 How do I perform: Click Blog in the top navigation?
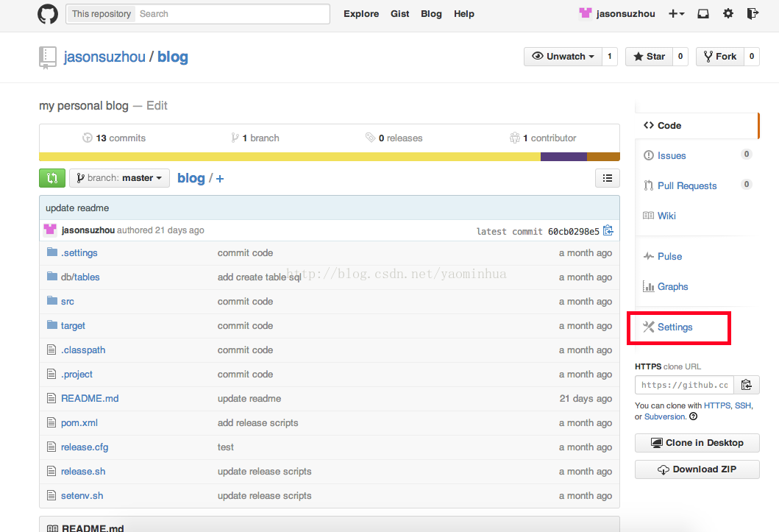(431, 14)
